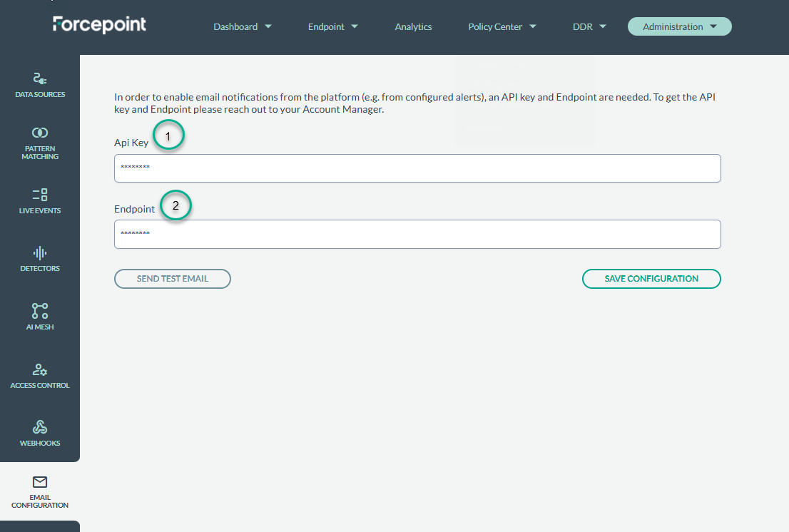Click the Endpoint label in top navigation
789x532 pixels.
point(326,26)
